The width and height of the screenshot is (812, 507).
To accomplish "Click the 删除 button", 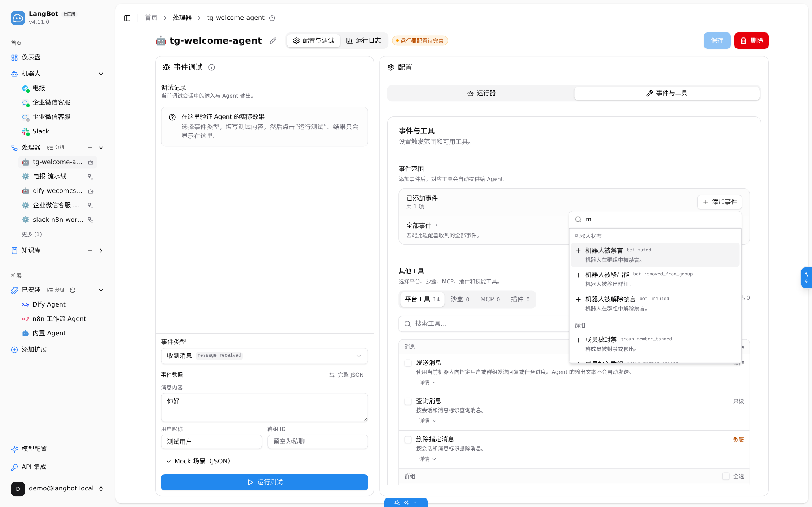I will click(x=751, y=40).
